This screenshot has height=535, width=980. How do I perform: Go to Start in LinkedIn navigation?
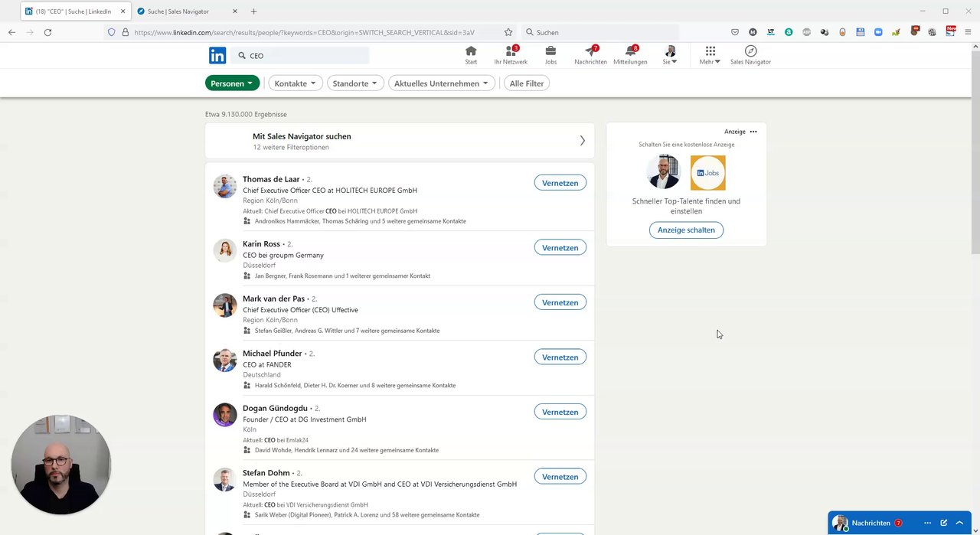pyautogui.click(x=471, y=55)
